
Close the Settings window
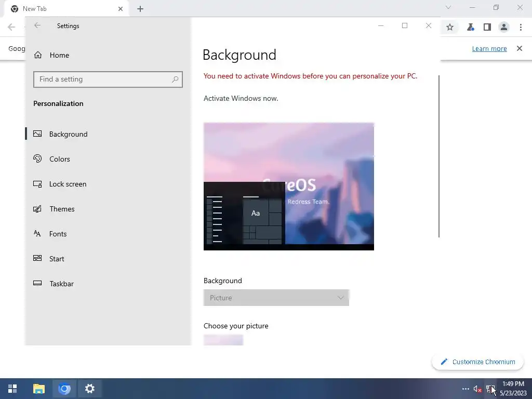[429, 25]
